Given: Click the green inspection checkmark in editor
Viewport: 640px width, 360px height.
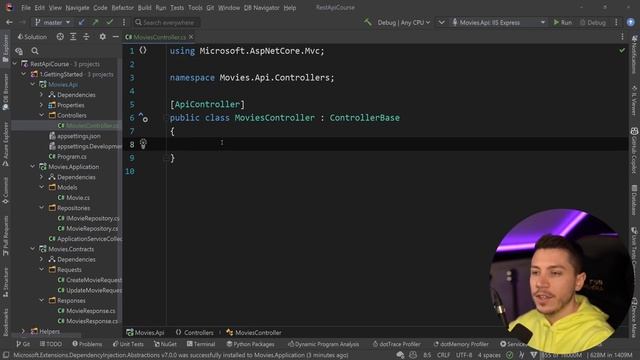Looking at the screenshot, I should (622, 51).
